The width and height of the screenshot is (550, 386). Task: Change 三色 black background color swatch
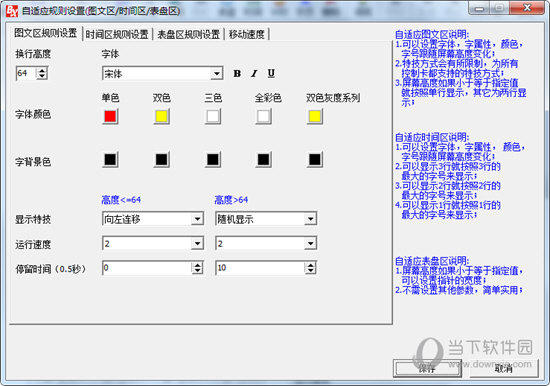point(213,160)
